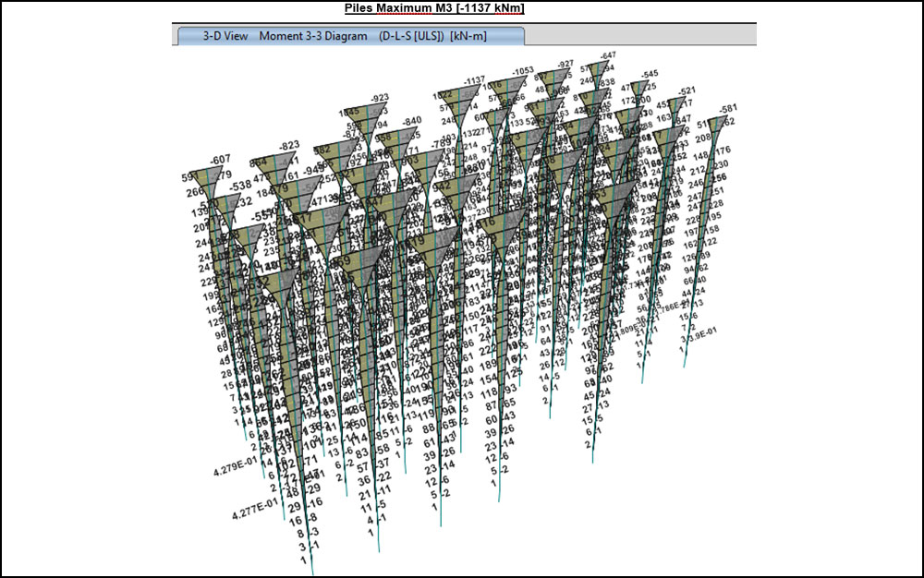
Task: Click the -1053 moment value label
Action: 523,70
